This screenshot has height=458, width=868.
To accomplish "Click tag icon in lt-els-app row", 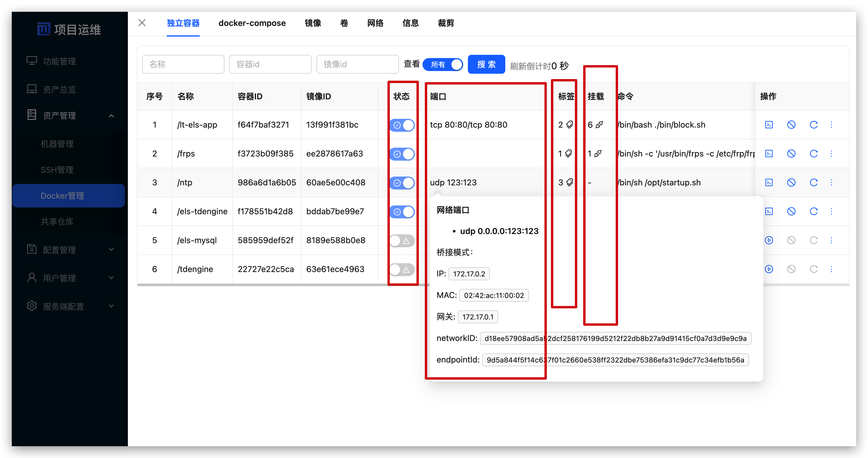I will click(x=570, y=125).
